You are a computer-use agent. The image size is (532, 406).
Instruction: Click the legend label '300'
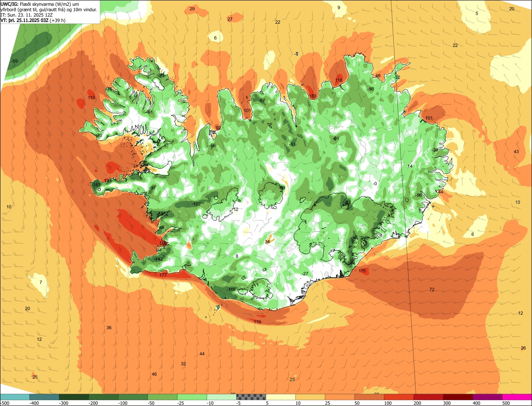coord(446,403)
